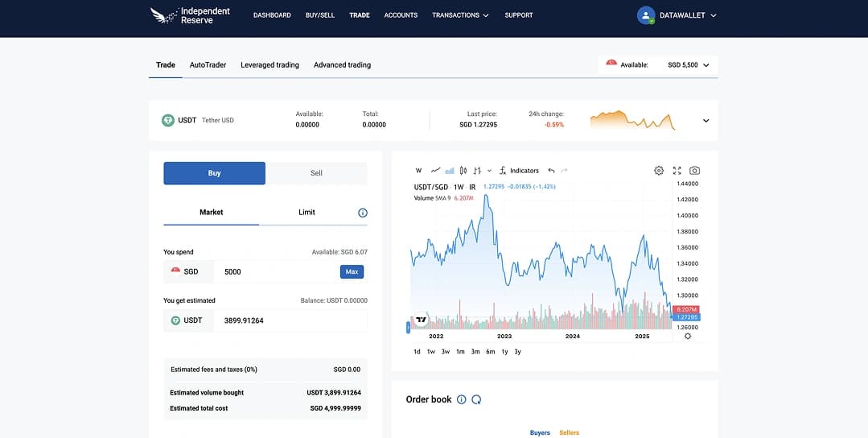Screen dimensions: 868x438
Task: Set chart range to 6m
Action: click(490, 352)
